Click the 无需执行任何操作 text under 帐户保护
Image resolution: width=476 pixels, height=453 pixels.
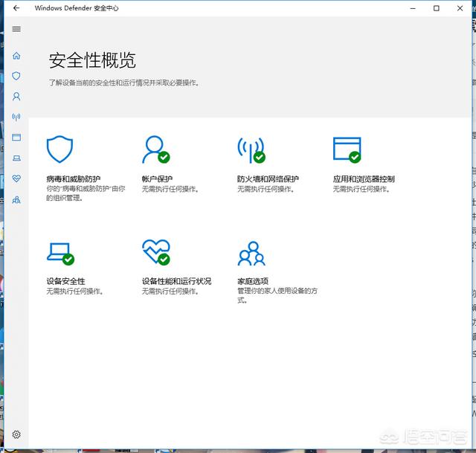pyautogui.click(x=170, y=189)
